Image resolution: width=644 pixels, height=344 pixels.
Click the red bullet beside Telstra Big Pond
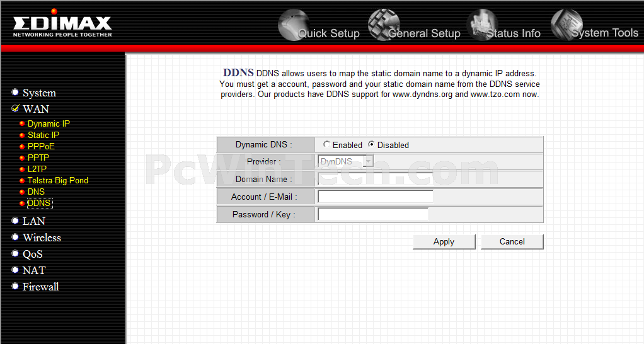pyautogui.click(x=22, y=181)
